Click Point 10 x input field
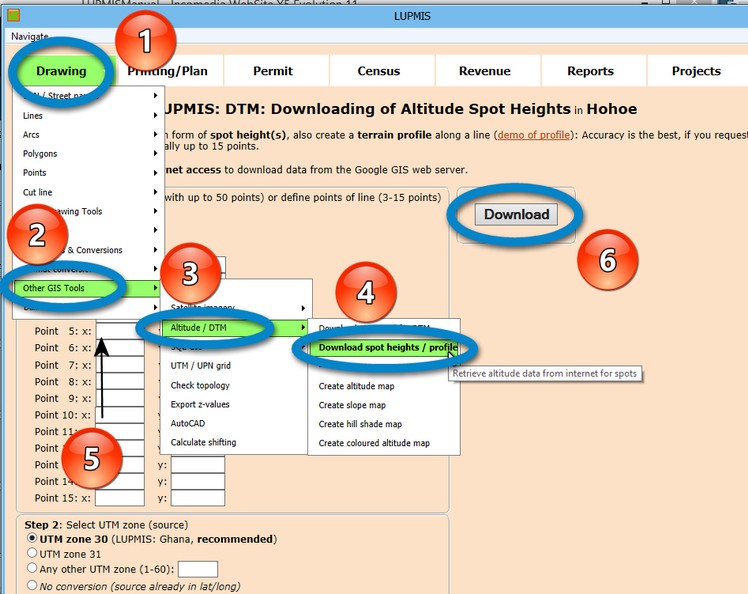Image resolution: width=748 pixels, height=594 pixels. pos(120,415)
